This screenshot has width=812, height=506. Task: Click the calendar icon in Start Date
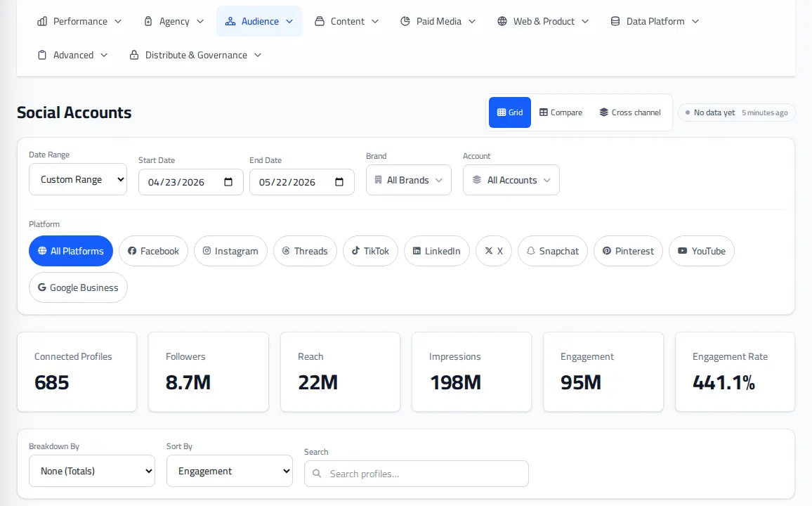click(228, 182)
